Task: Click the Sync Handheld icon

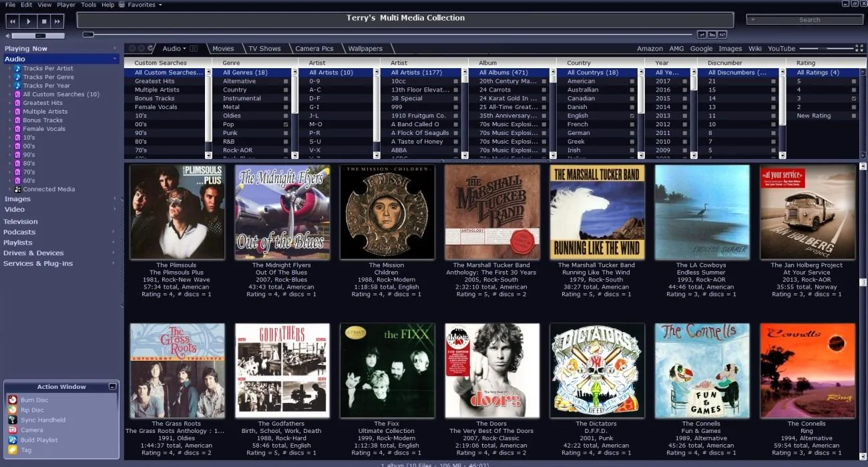Action: [x=12, y=420]
